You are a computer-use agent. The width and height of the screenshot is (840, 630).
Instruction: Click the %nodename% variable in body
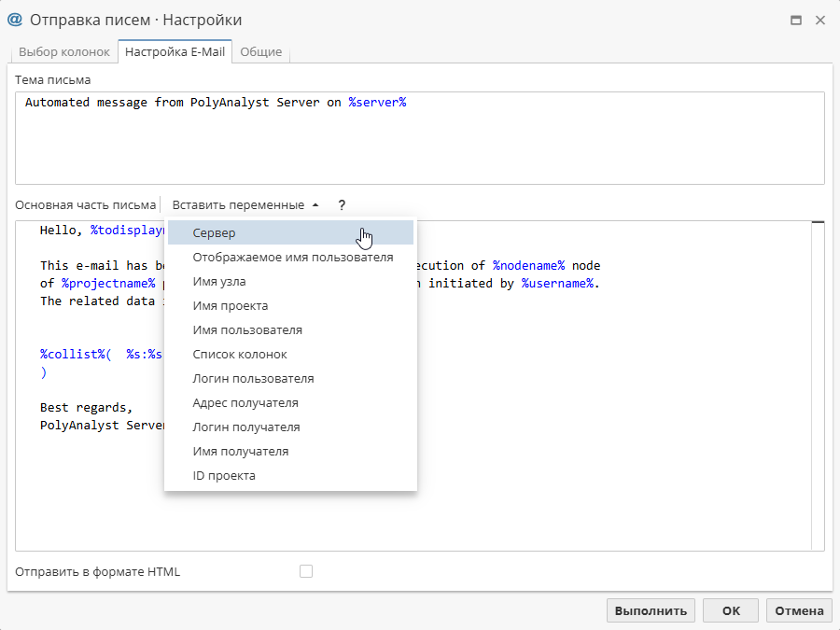[529, 266]
